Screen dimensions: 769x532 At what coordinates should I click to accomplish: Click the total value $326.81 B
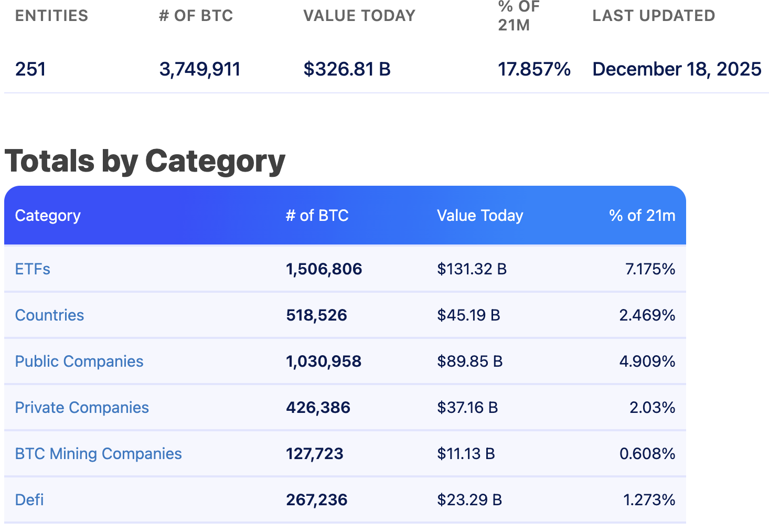tap(347, 69)
